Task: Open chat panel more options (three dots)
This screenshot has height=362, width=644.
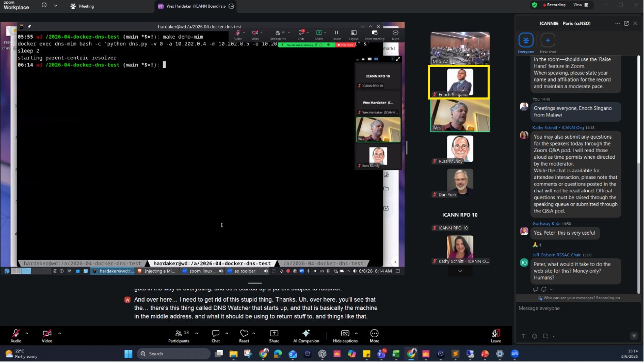Action: [618, 23]
